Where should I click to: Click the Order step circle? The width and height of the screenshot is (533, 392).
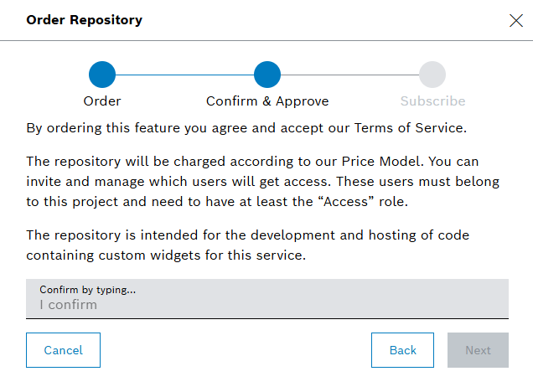(102, 75)
